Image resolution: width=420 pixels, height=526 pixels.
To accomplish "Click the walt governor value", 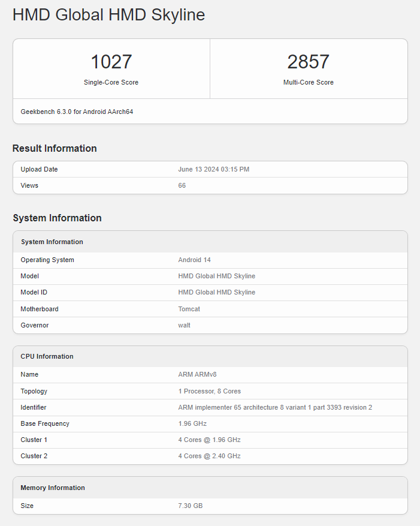I will pyautogui.click(x=184, y=325).
